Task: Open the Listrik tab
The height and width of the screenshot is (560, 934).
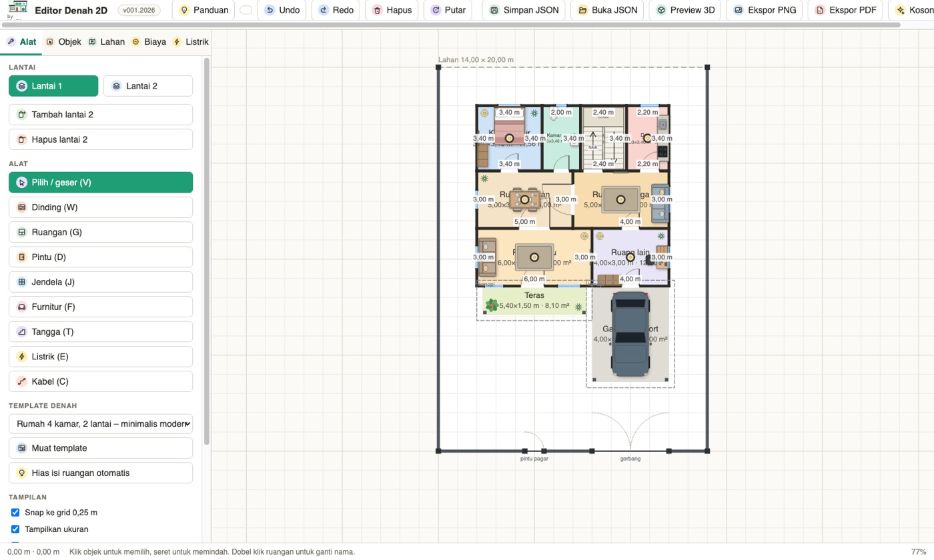Action: [x=190, y=42]
